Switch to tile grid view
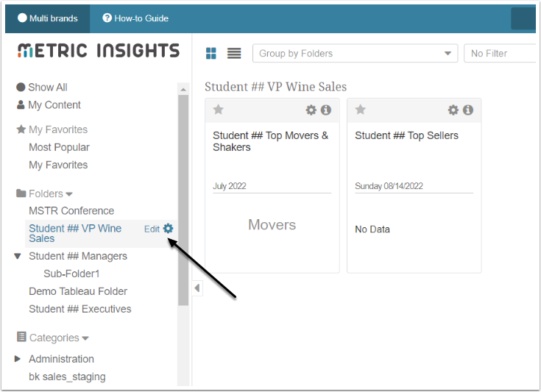Screen dimensions: 541x392 click(x=211, y=54)
